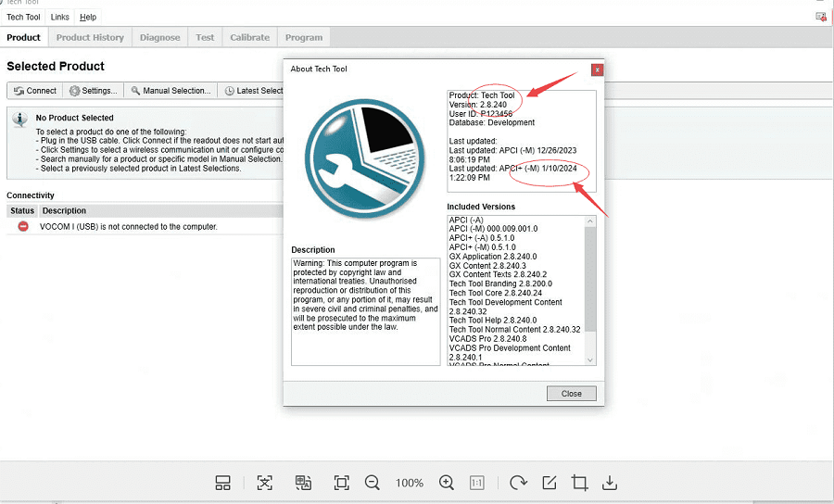834x504 pixels.
Task: Switch to the Calibrate tab
Action: point(250,38)
